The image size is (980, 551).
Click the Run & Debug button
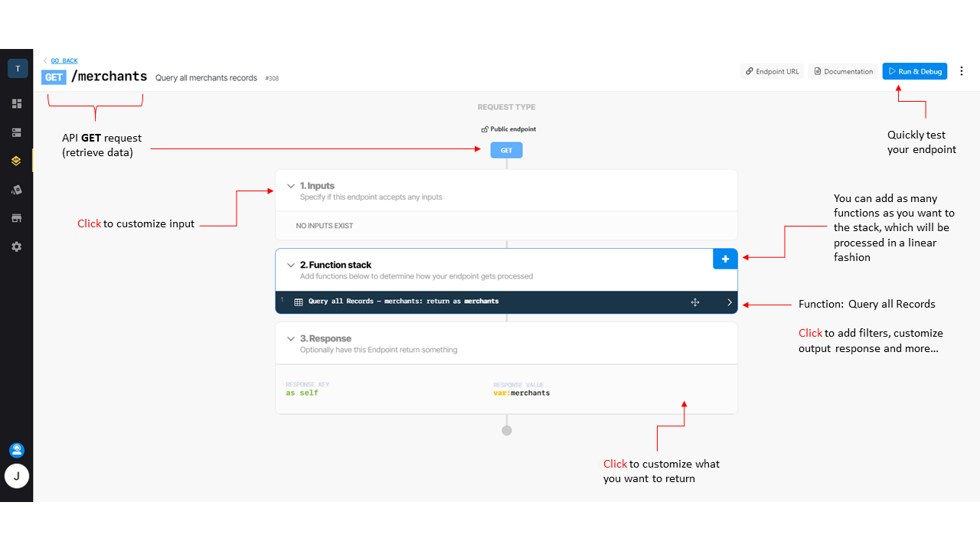914,71
